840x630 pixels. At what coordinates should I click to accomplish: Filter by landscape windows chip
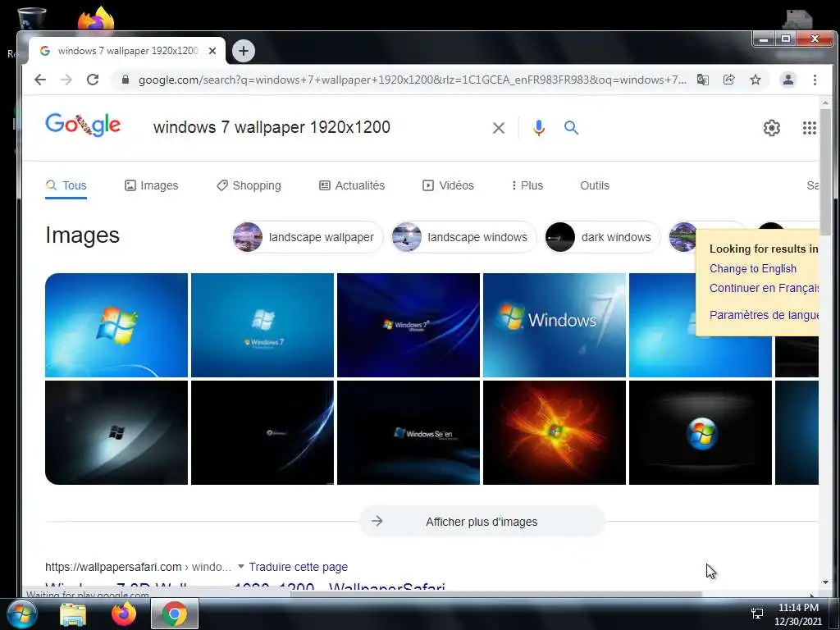pos(463,237)
